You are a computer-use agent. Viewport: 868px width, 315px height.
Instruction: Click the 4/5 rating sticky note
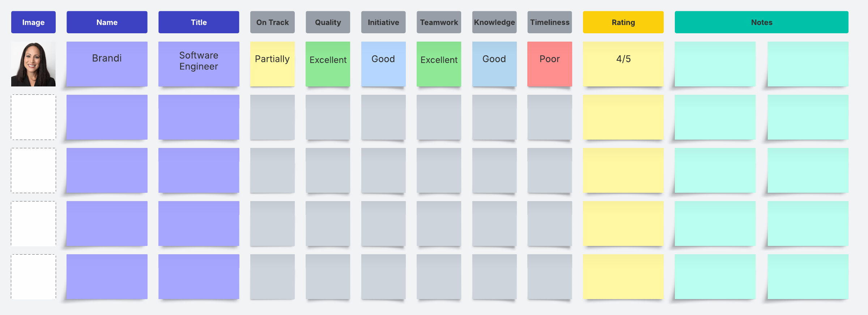[623, 64]
